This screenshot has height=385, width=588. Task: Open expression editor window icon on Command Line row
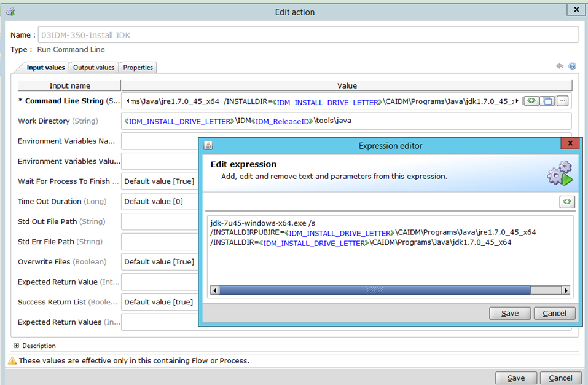tap(547, 101)
